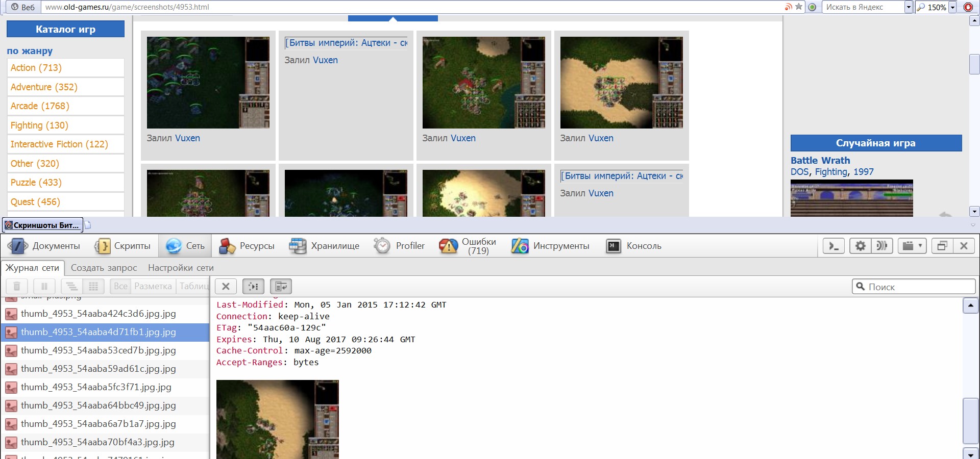Open the Скрипты debugger panel

(122, 246)
